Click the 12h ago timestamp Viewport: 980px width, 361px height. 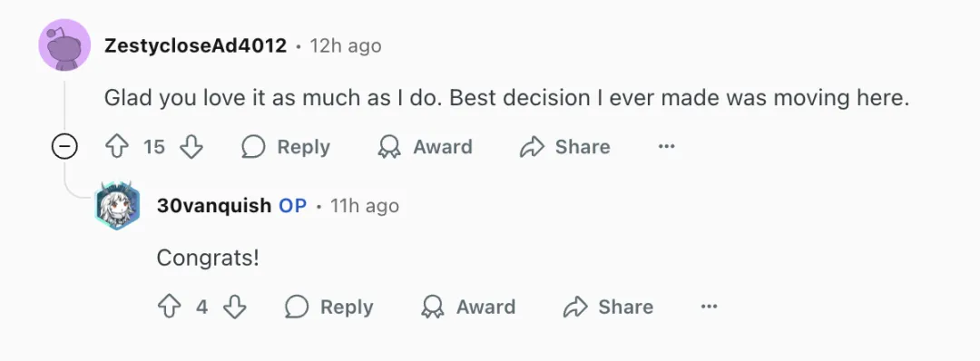point(346,45)
